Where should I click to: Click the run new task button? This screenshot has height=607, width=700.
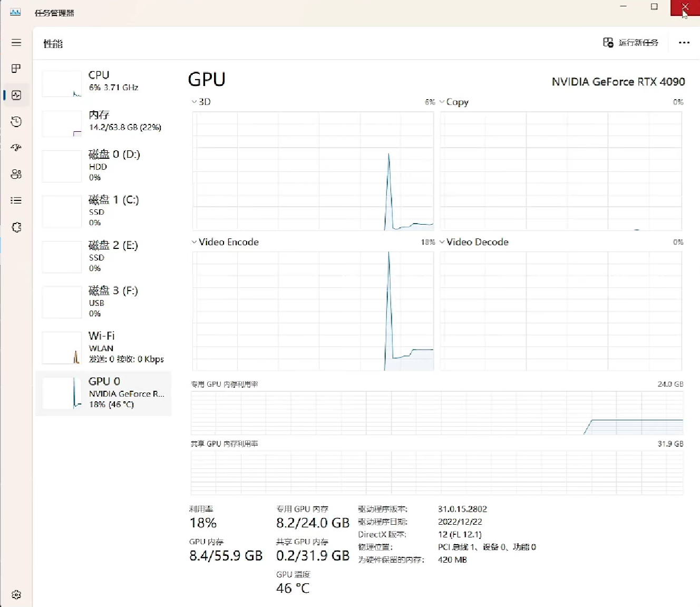click(631, 43)
